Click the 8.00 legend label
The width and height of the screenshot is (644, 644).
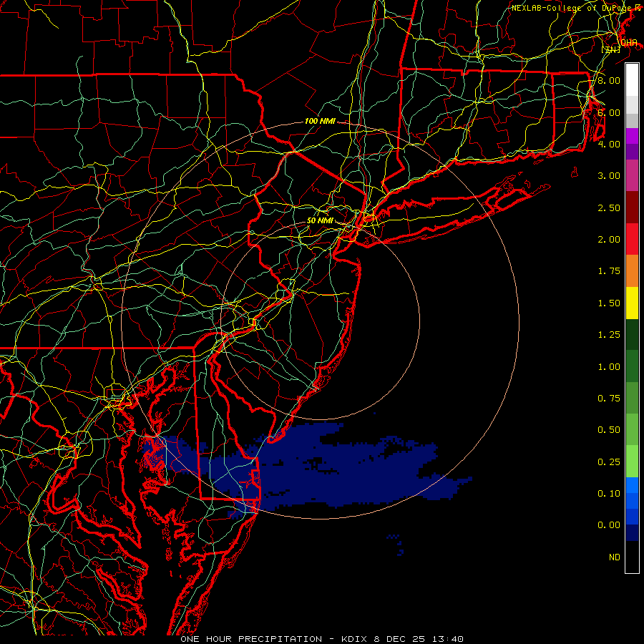609,80
